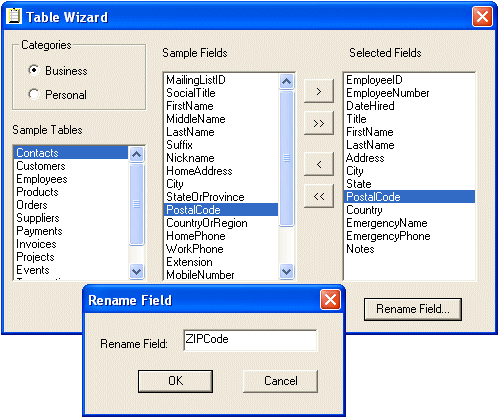The height and width of the screenshot is (417, 498).
Task: Select Title in Selected Fields
Action: (x=410, y=119)
